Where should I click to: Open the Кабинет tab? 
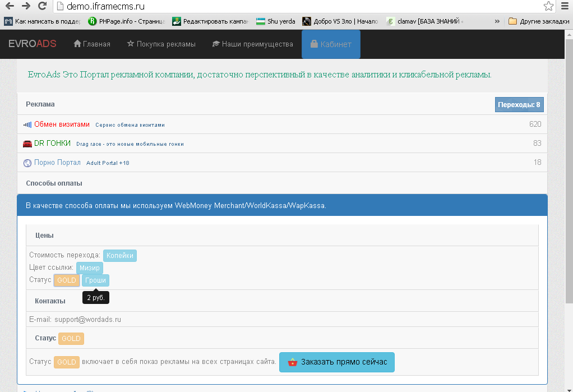pyautogui.click(x=331, y=44)
